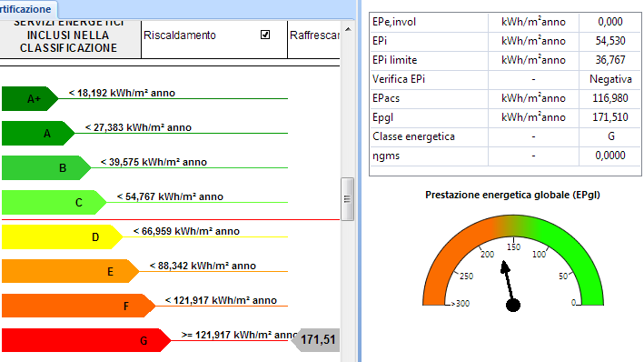Click the 250 tick label on gauge
644x362 pixels.
coord(466,276)
